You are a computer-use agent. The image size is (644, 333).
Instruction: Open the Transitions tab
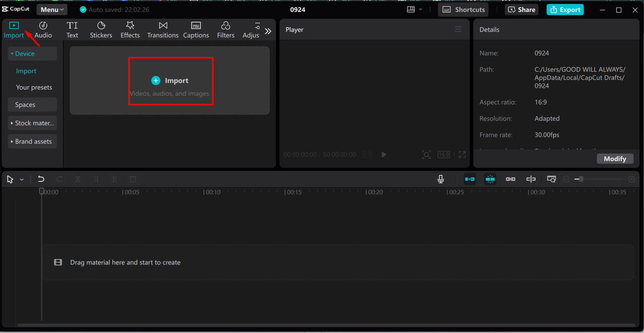coord(163,30)
